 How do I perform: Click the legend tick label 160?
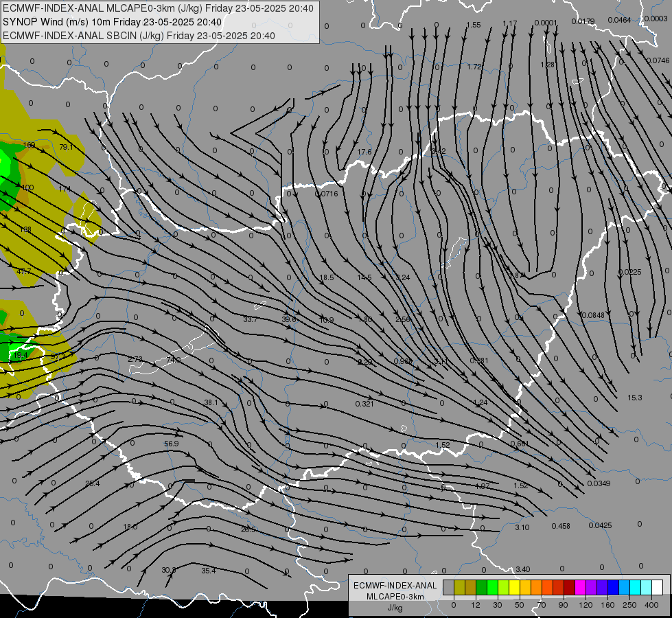pyautogui.click(x=607, y=605)
